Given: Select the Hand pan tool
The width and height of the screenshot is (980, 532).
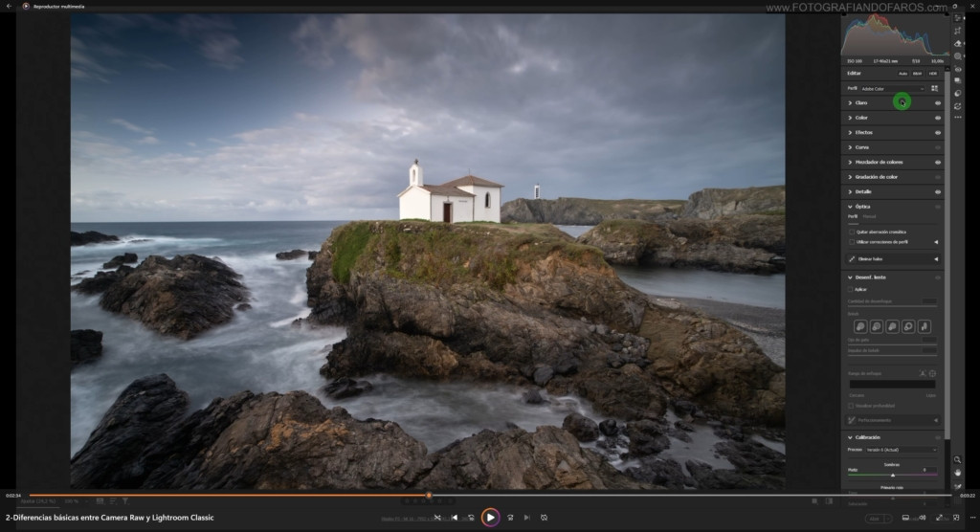Looking at the screenshot, I should coord(957,474).
